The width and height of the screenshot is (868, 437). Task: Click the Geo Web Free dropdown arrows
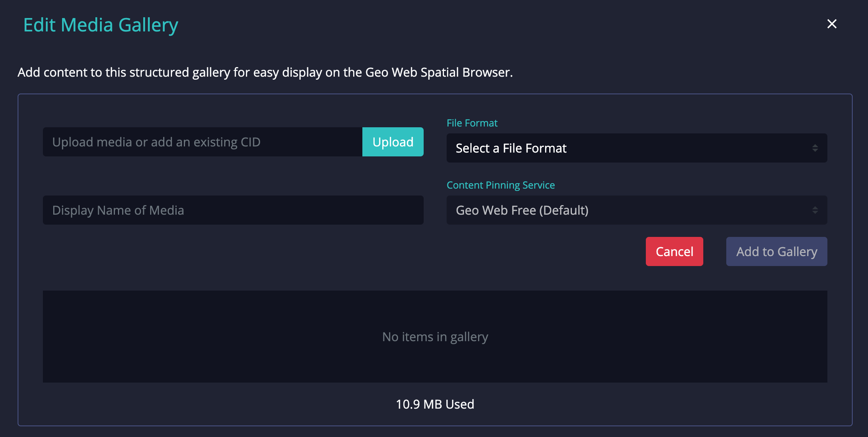pos(815,210)
